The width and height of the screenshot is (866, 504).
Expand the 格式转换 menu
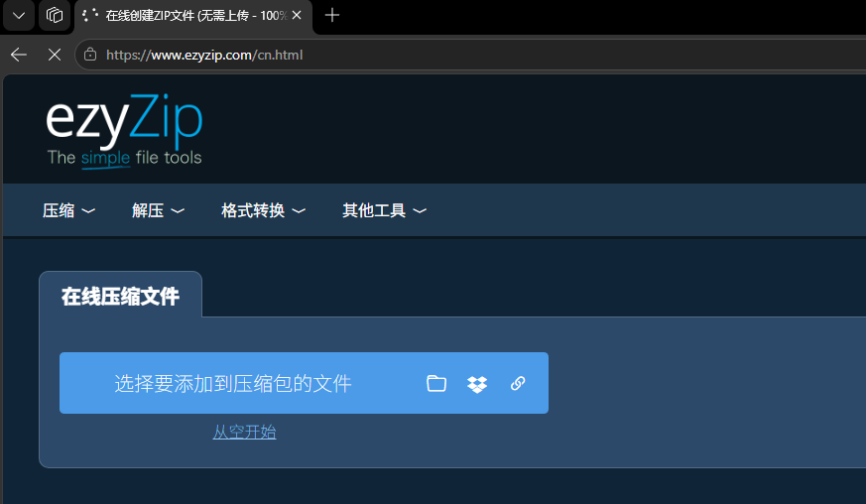tap(263, 210)
